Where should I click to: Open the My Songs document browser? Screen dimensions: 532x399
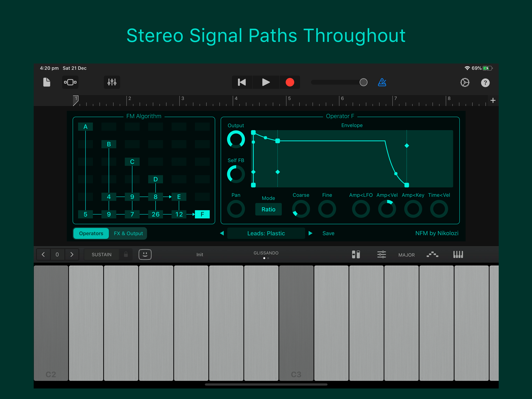47,82
